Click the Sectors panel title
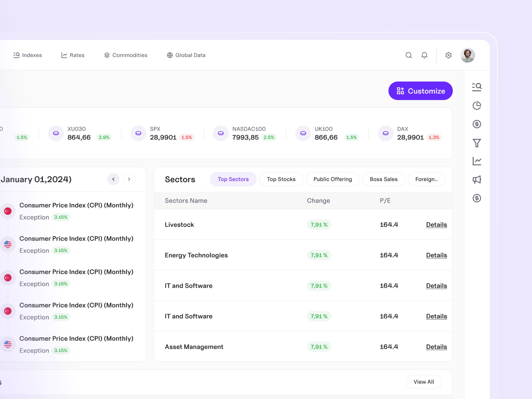 pos(180,179)
